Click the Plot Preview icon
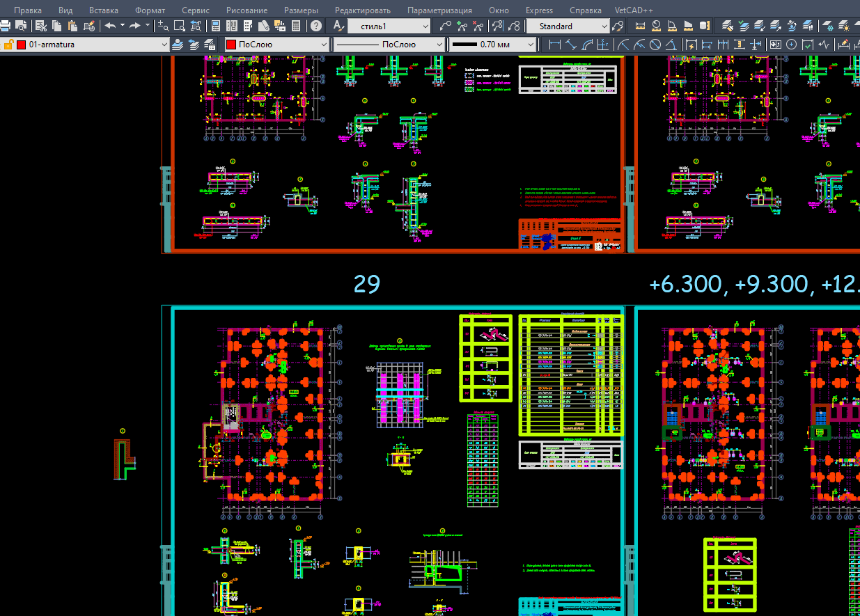Image resolution: width=860 pixels, height=616 pixels. tap(21, 26)
